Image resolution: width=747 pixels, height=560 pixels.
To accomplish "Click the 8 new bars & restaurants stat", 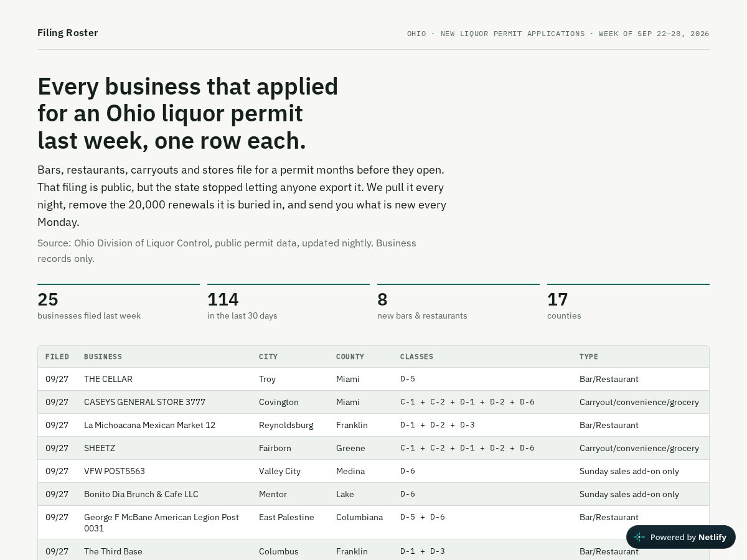I will tap(458, 304).
